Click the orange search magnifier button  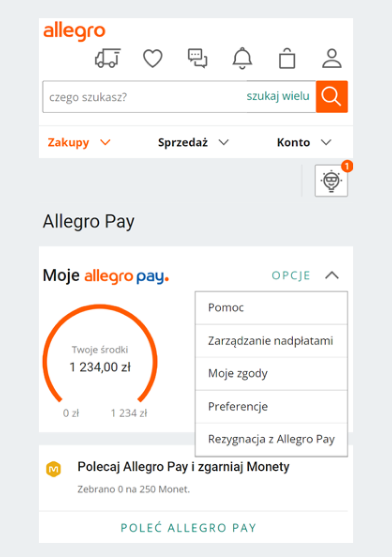pyautogui.click(x=332, y=97)
